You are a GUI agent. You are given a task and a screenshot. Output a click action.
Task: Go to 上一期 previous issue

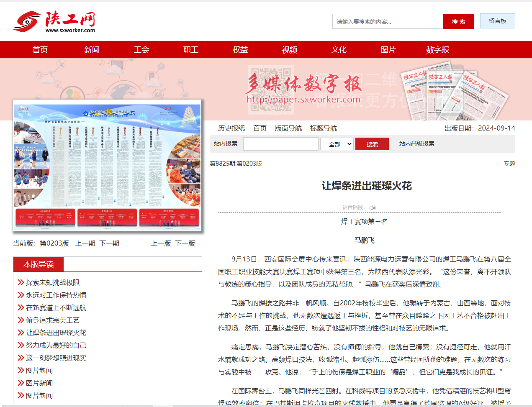click(85, 243)
